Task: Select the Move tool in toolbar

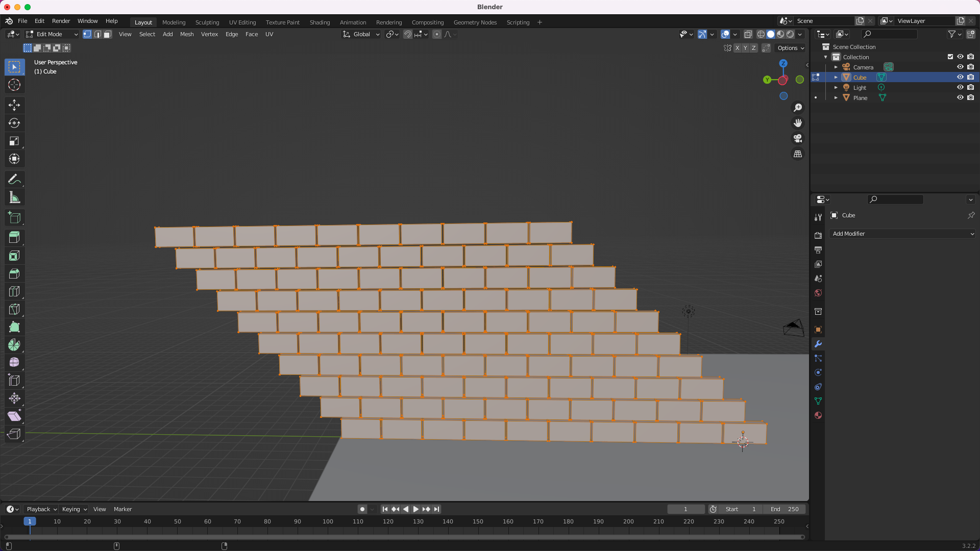Action: click(x=14, y=105)
